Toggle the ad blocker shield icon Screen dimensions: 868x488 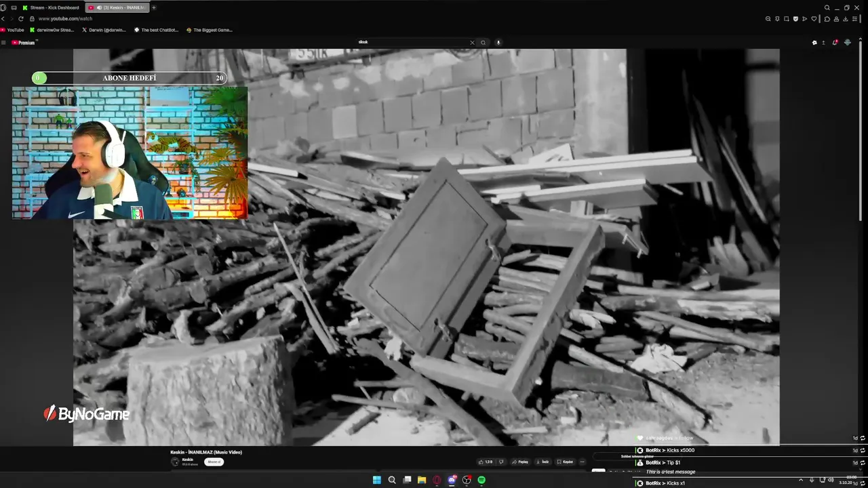click(795, 19)
